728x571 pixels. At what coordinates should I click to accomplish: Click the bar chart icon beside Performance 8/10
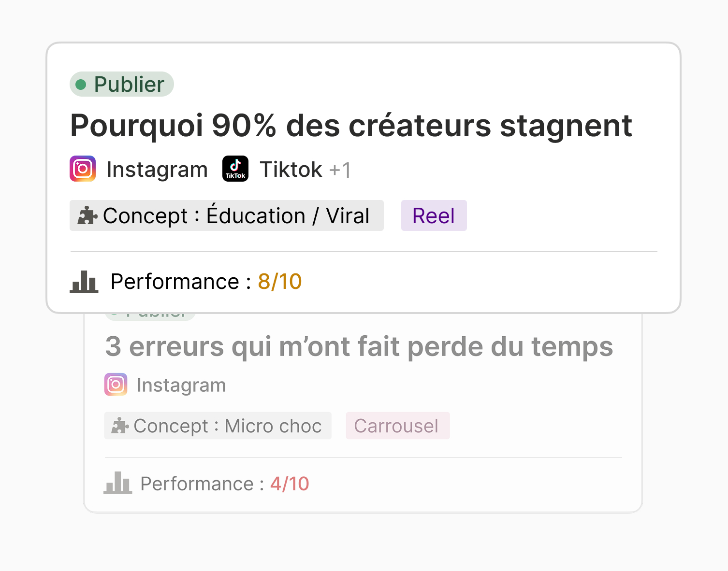tap(84, 282)
